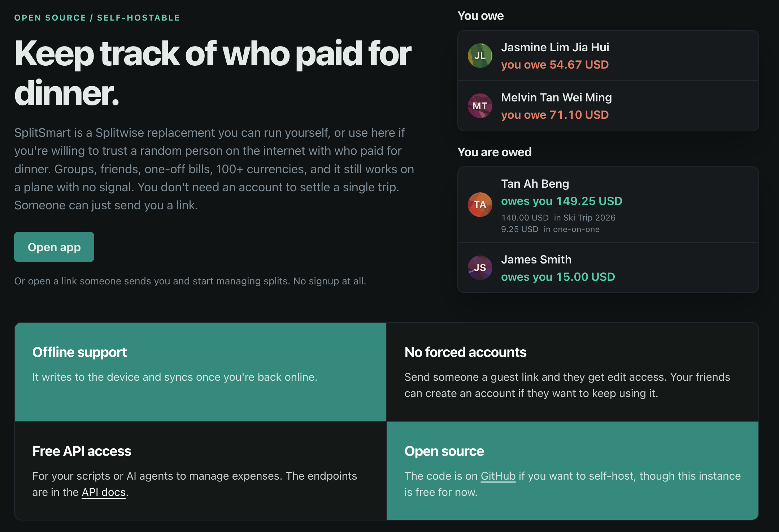Click the Open source card heading
The width and height of the screenshot is (779, 532).
pyautogui.click(x=444, y=451)
